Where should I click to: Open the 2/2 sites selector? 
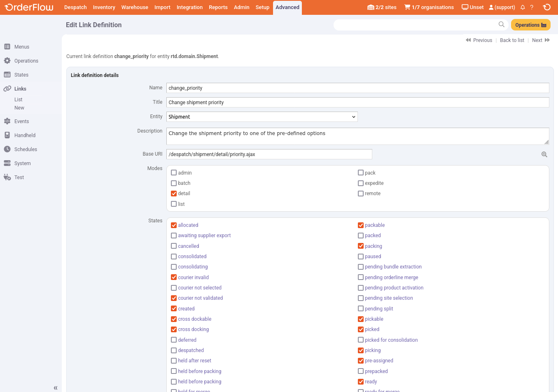point(382,7)
